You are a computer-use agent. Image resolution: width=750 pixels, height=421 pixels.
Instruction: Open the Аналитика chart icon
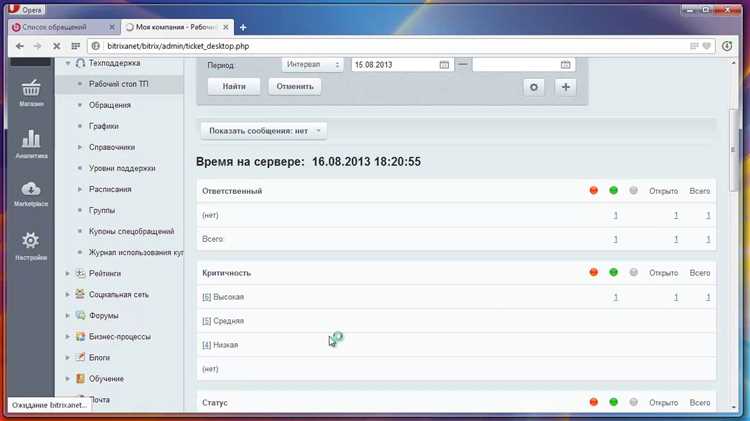31,139
